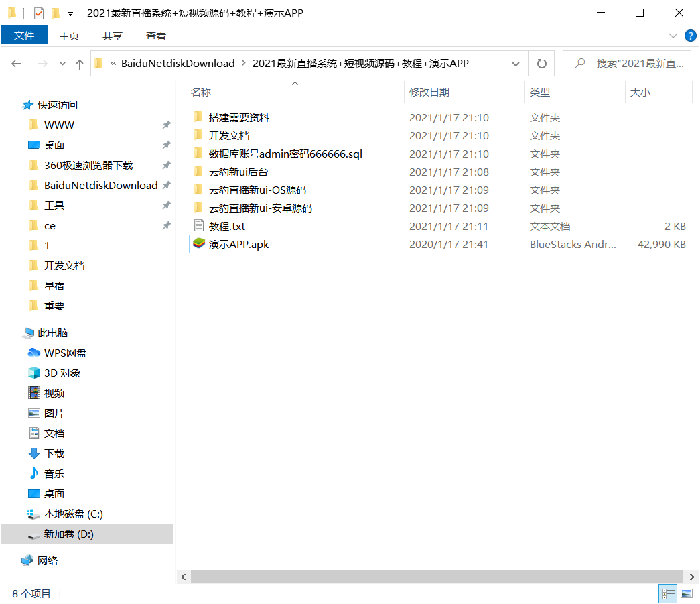The image size is (700, 604).
Task: Go up one folder level with the up arrow
Action: [x=80, y=64]
